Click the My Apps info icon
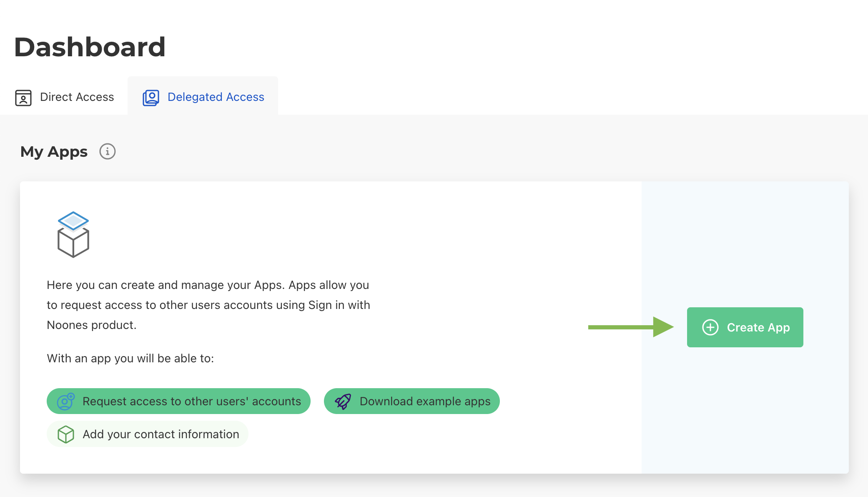 point(107,151)
